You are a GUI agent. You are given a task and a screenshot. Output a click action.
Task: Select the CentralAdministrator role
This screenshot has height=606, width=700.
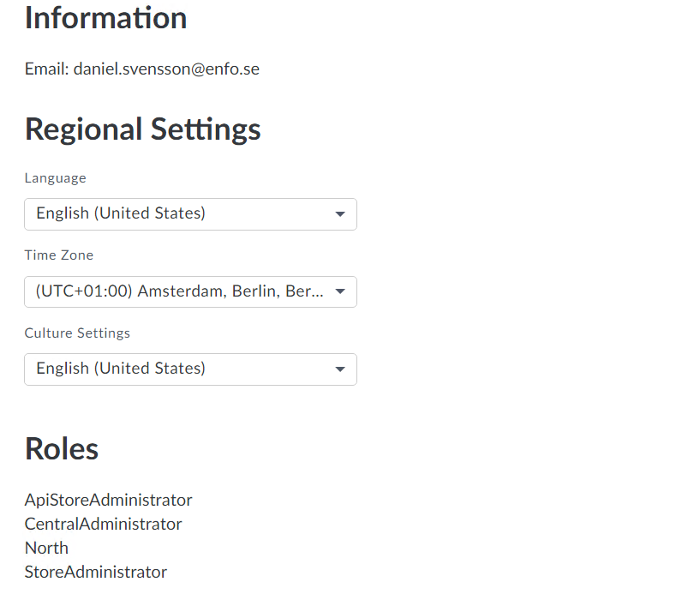point(103,524)
